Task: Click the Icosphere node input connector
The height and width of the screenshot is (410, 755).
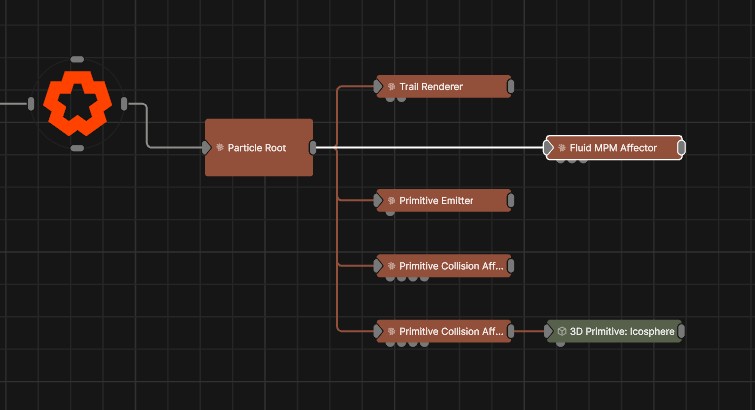Action: click(548, 331)
